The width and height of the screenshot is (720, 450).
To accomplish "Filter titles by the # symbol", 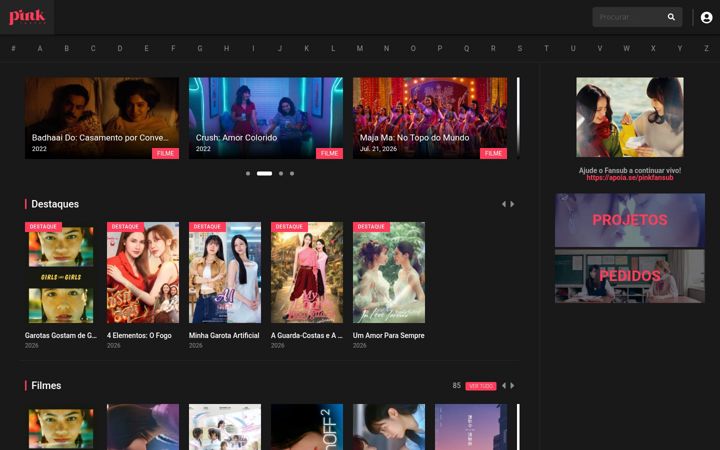I will coord(13,48).
